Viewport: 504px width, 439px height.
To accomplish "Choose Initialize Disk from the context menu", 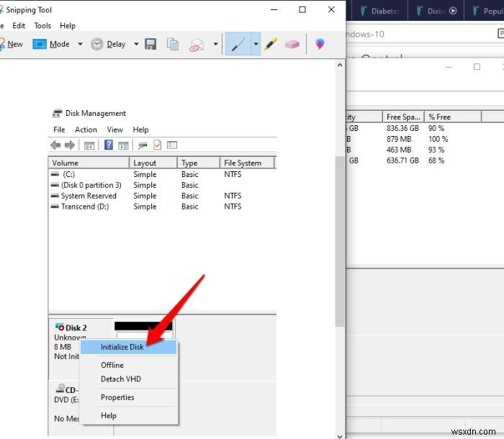I will click(129, 347).
